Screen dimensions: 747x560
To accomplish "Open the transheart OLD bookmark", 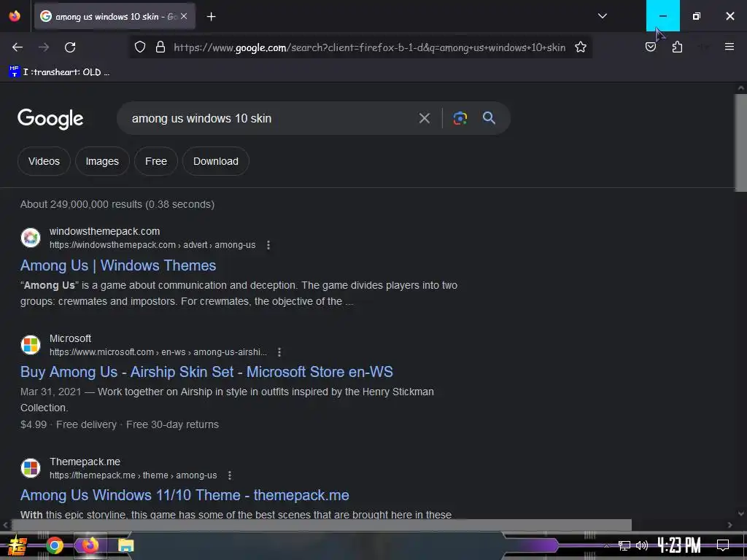I will [x=59, y=72].
